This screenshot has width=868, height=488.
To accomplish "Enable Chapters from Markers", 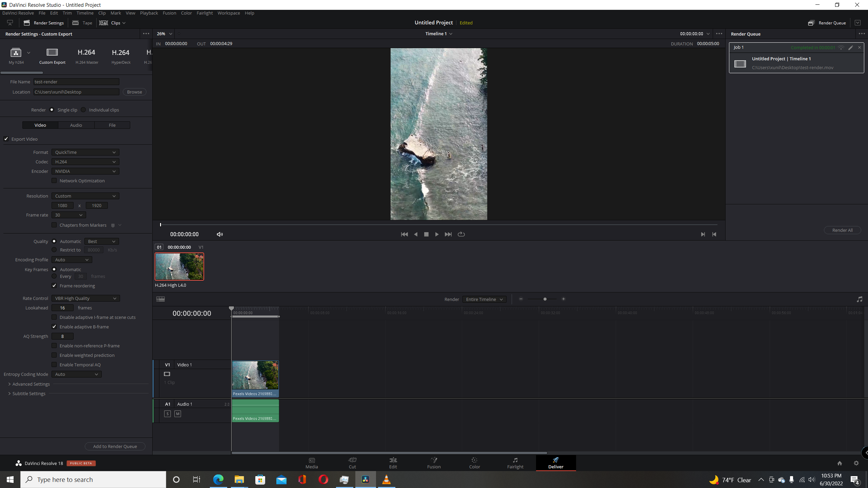I will pos(54,225).
